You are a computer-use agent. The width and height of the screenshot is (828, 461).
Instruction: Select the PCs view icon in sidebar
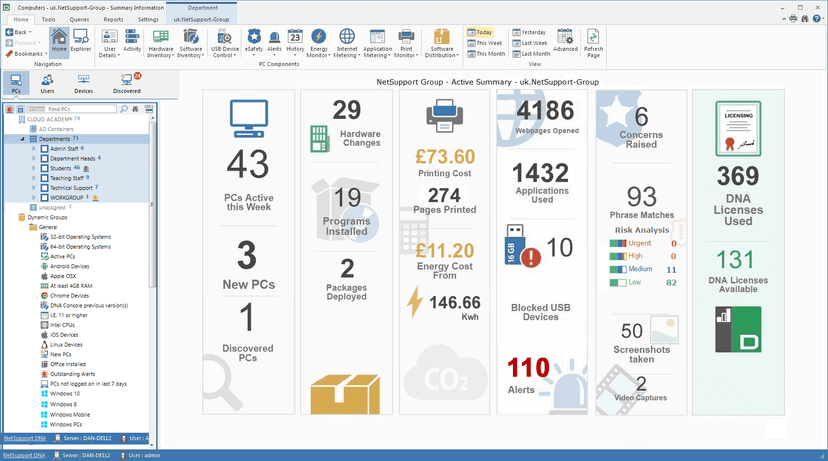(16, 83)
